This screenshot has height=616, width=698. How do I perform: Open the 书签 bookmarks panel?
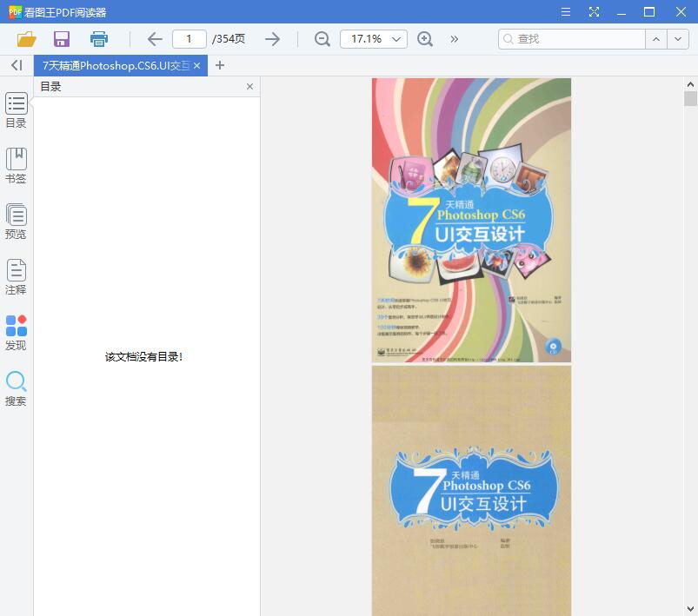(x=16, y=166)
